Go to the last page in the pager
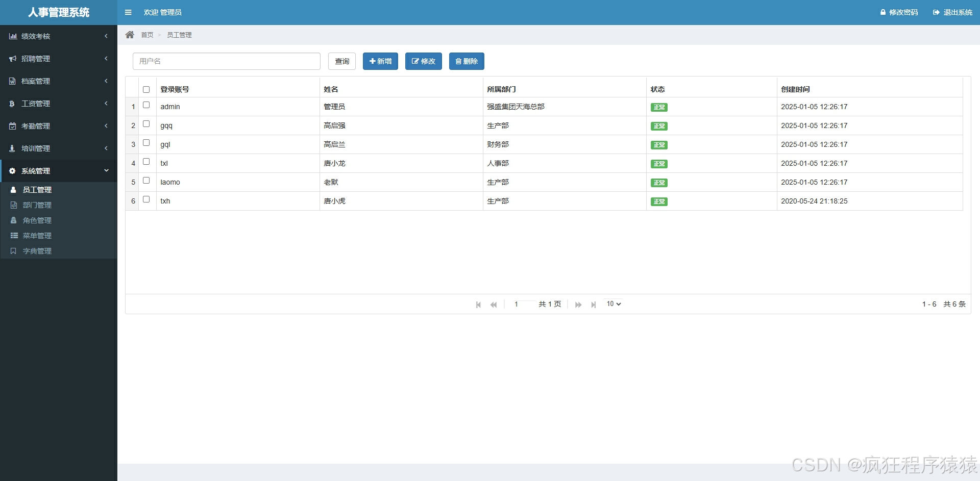 coord(593,305)
